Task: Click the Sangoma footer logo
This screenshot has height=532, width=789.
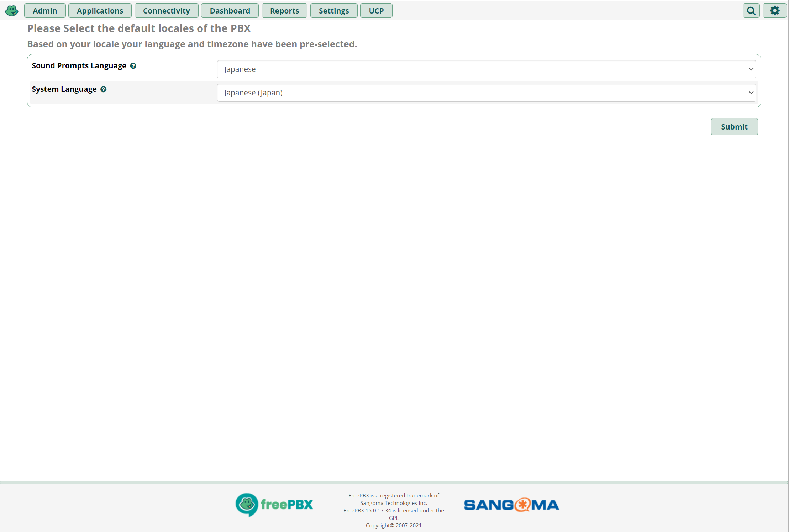Action: pyautogui.click(x=511, y=505)
